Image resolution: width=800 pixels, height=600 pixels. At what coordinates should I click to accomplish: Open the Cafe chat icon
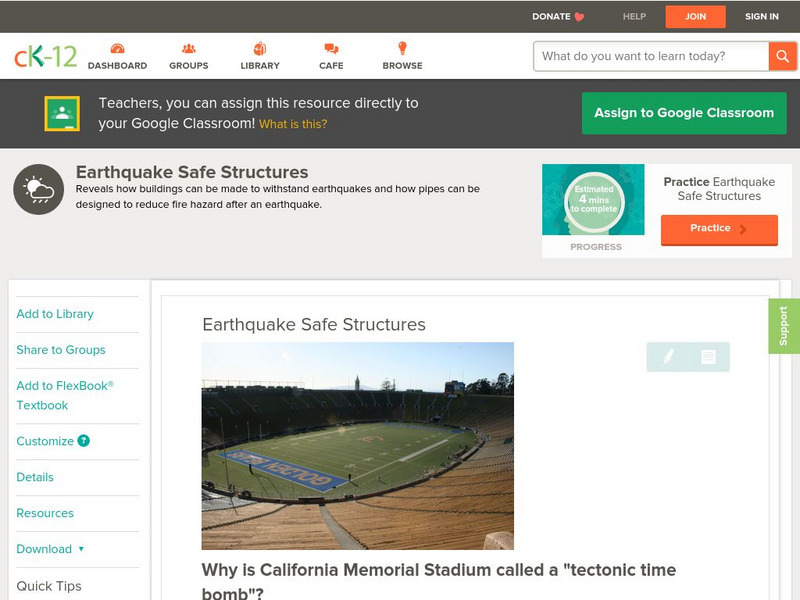pos(331,49)
